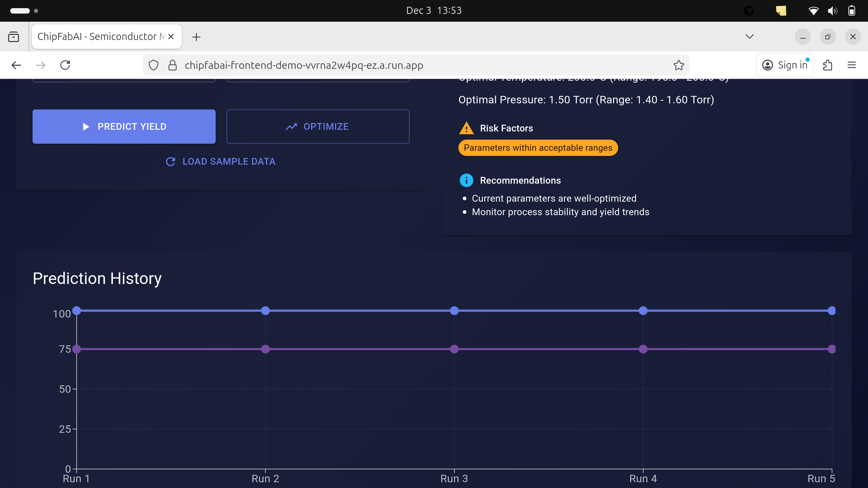Open the browser extensions puzzle icon
This screenshot has height=488, width=868.
point(827,65)
